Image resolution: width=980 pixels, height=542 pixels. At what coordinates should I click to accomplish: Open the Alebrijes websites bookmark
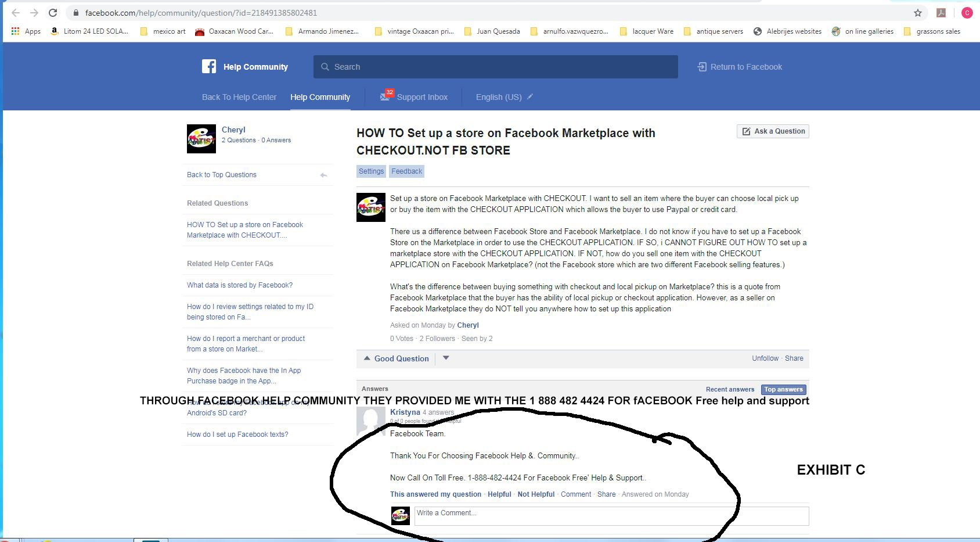pos(788,31)
